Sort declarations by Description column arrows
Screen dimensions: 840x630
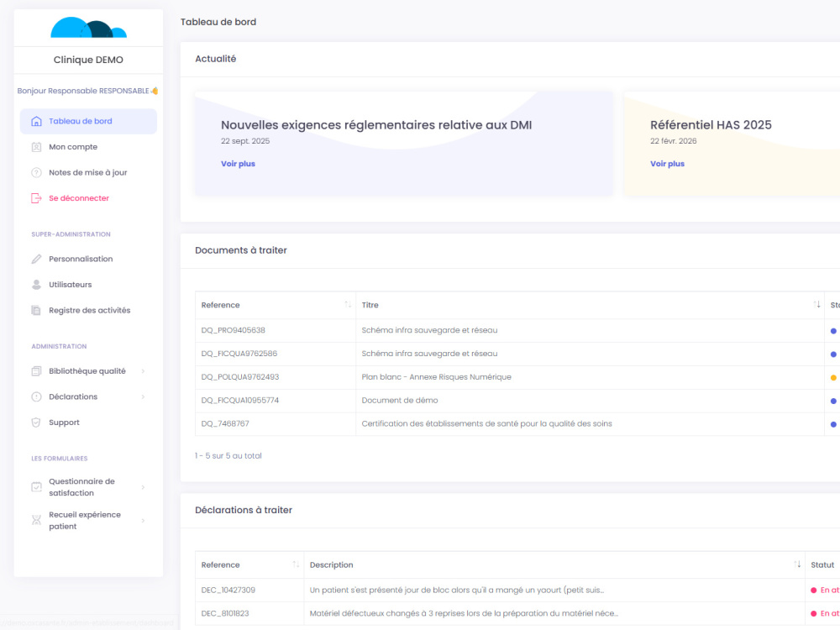click(x=797, y=564)
